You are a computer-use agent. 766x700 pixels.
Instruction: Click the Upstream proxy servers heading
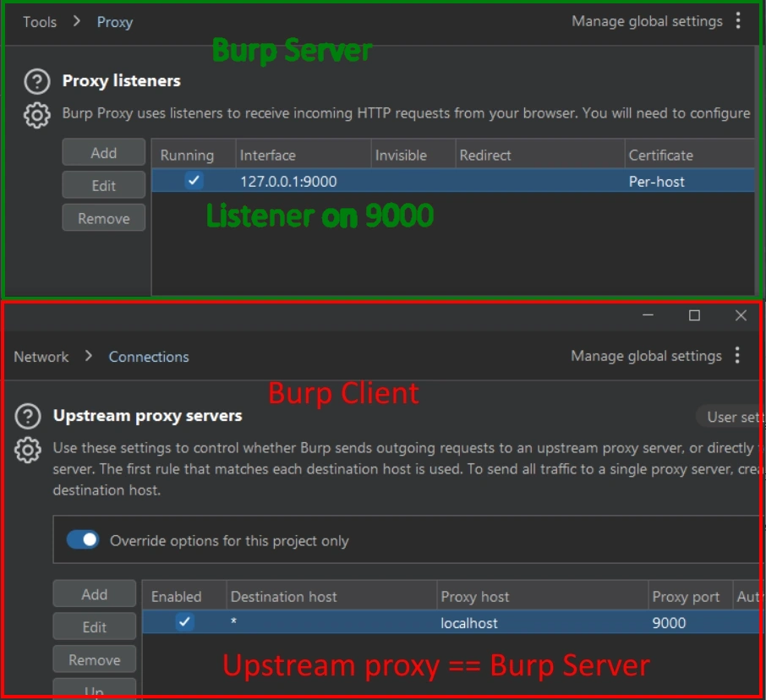147,416
